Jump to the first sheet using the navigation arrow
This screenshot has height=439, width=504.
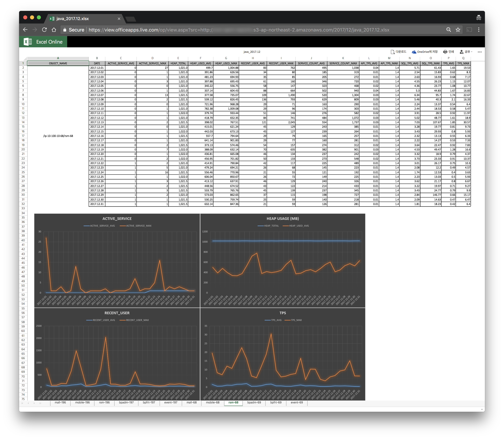click(x=22, y=403)
